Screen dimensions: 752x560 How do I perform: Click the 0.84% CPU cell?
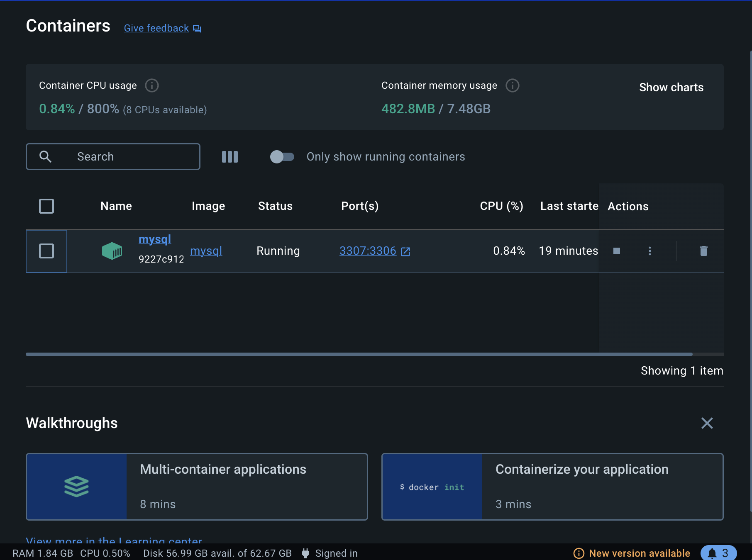(x=509, y=251)
